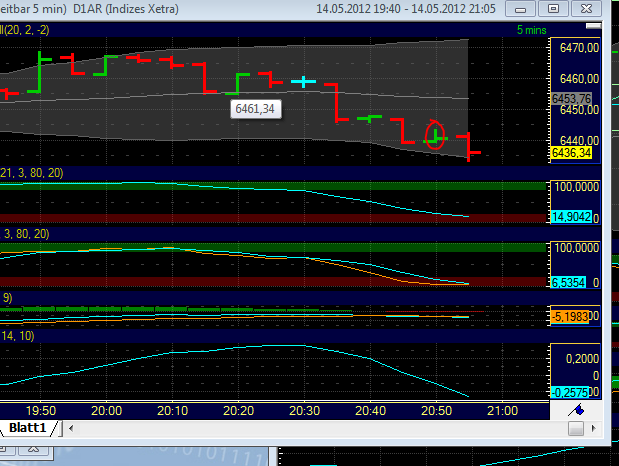Click the horizontal scrollbar thumb
Viewport: 619px width, 466px height.
click(576, 428)
